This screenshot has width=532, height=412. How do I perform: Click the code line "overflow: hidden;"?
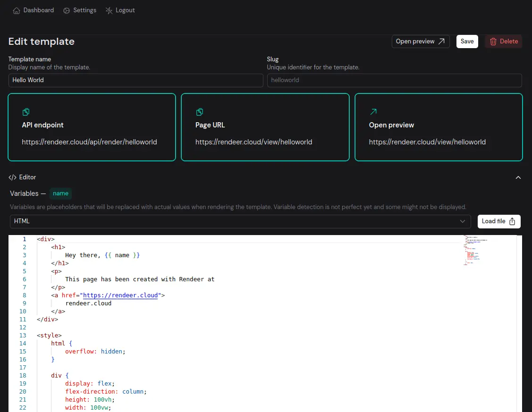tap(95, 352)
